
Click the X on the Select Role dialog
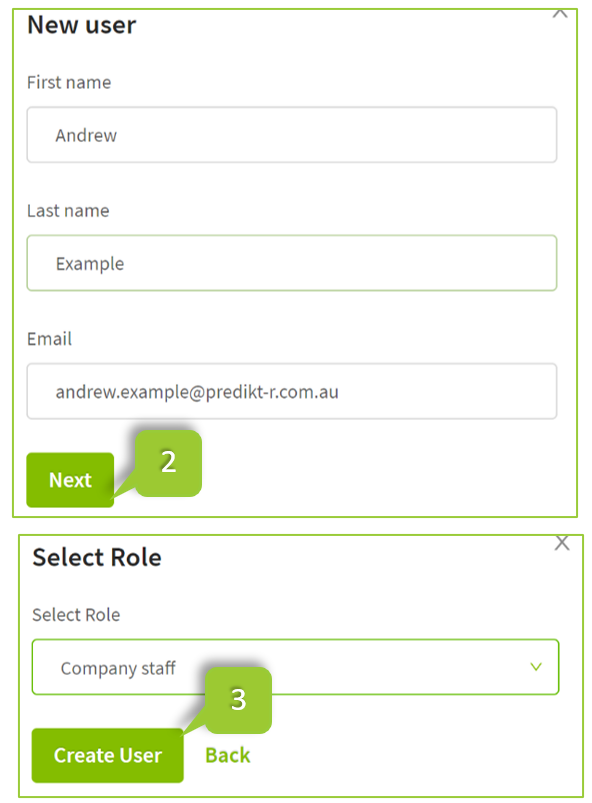point(562,544)
